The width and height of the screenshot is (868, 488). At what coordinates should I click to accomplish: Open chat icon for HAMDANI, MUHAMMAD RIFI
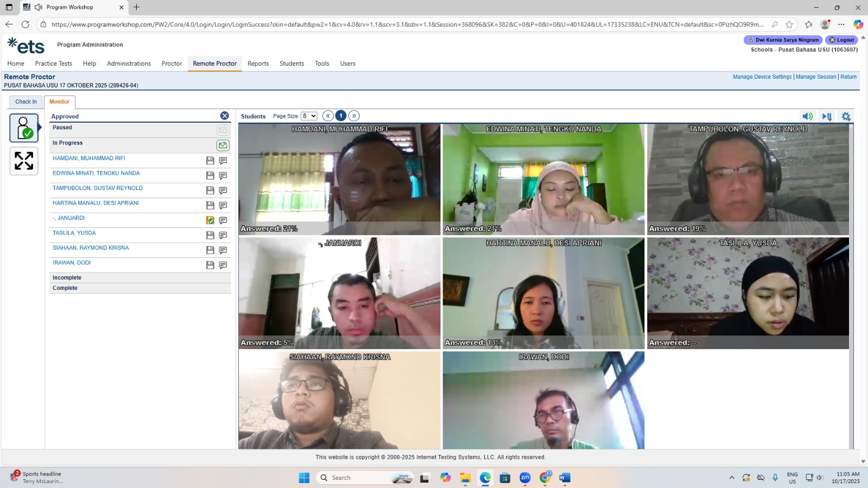[223, 161]
